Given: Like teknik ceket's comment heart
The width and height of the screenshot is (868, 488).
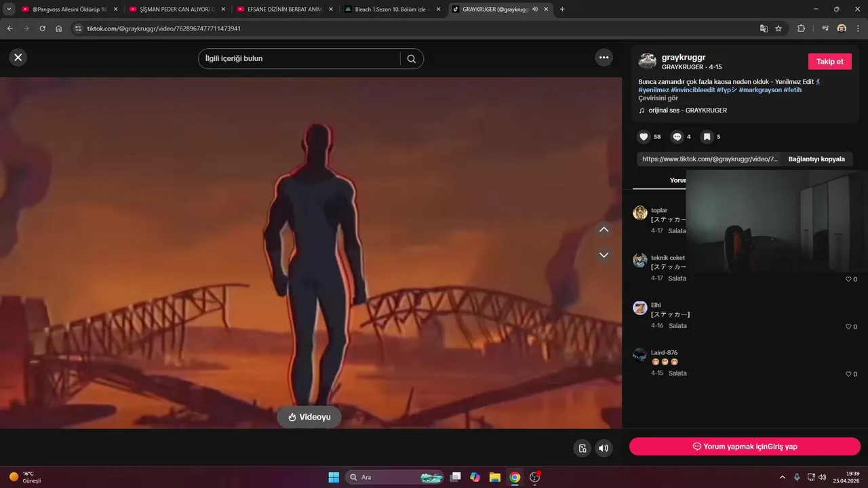Looking at the screenshot, I should coord(848,279).
